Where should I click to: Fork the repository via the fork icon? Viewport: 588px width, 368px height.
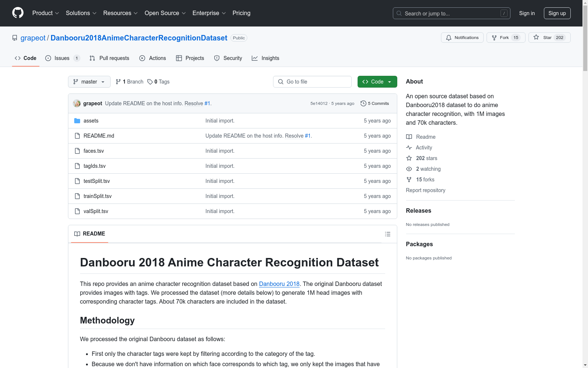[x=494, y=37]
